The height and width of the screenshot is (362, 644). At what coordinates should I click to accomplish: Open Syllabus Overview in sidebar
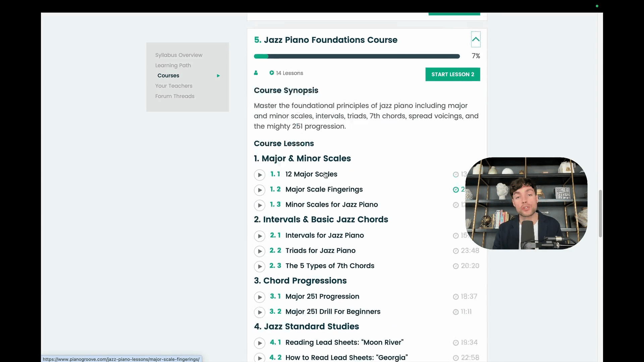[178, 55]
